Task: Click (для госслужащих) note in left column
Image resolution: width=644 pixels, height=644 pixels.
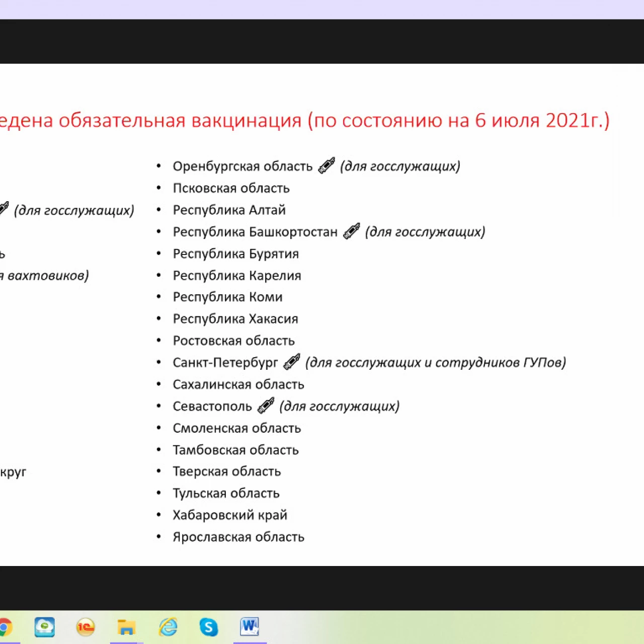Action: pos(74,210)
